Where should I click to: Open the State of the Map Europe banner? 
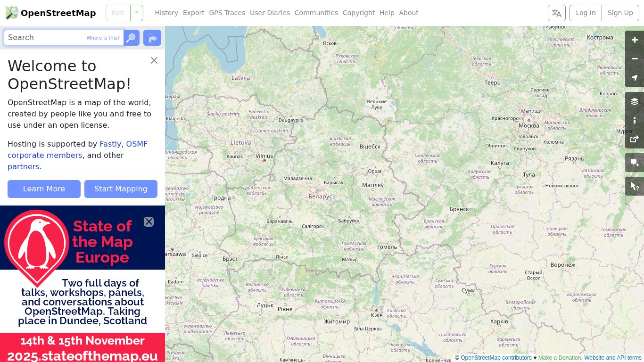pyautogui.click(x=83, y=284)
